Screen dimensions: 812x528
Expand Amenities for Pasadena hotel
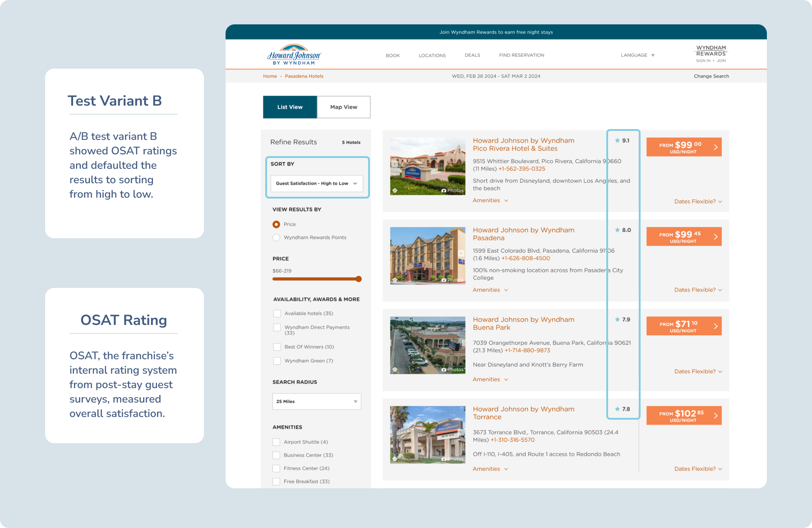pyautogui.click(x=490, y=290)
